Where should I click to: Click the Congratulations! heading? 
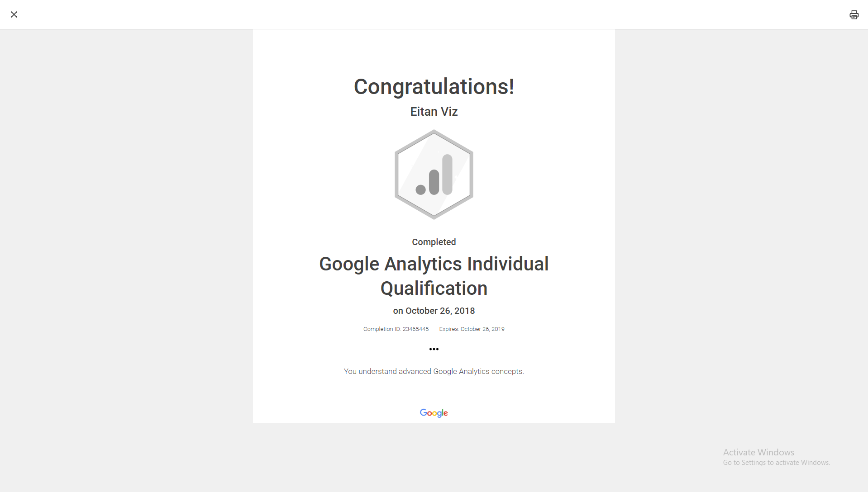[x=434, y=86]
